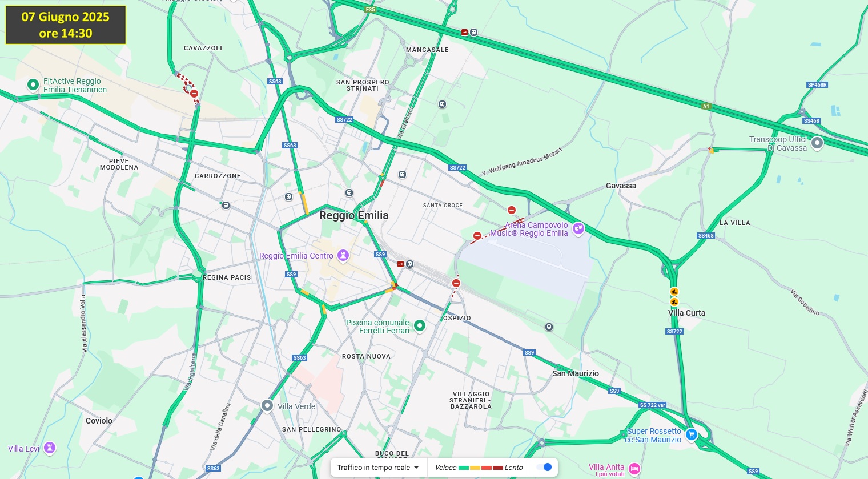Click the San Maurizio place label

pyautogui.click(x=576, y=373)
